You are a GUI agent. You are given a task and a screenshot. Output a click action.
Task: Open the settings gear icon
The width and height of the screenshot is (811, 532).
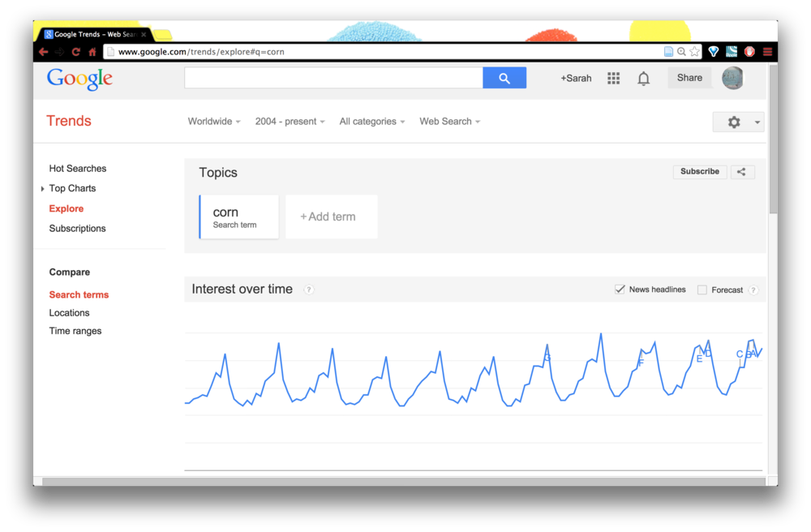733,122
